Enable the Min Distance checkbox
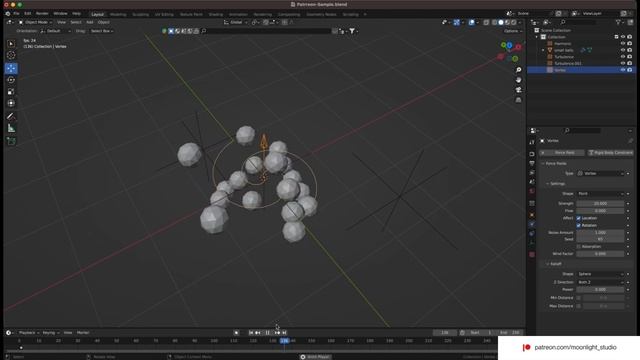The image size is (640, 360). coord(578,298)
